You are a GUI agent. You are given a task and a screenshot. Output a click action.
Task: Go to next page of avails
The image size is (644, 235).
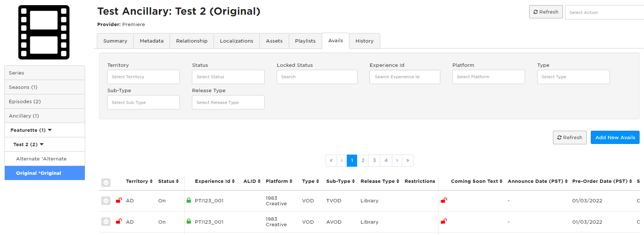click(x=397, y=160)
